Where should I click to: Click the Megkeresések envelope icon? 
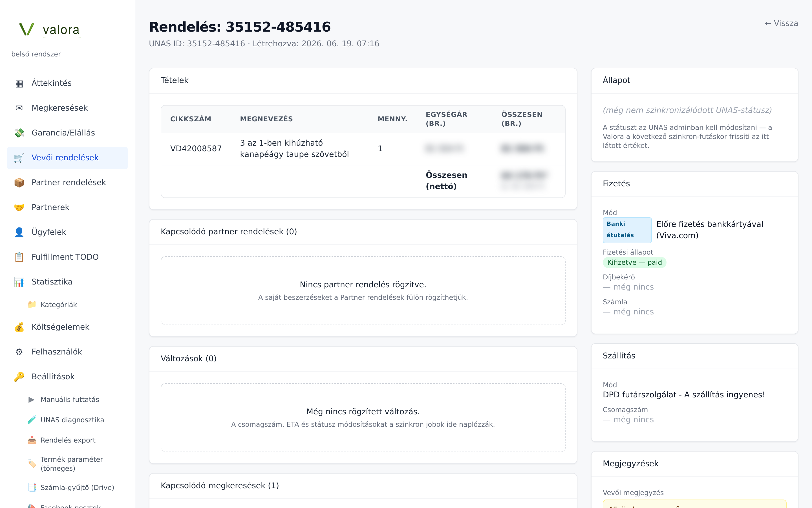pyautogui.click(x=19, y=108)
